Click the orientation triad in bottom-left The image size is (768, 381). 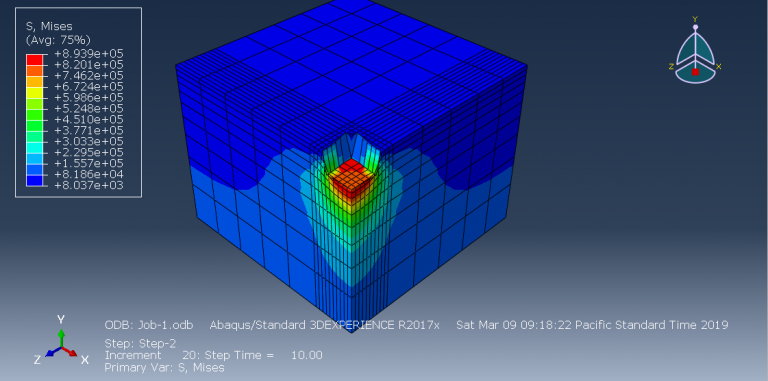[61, 342]
